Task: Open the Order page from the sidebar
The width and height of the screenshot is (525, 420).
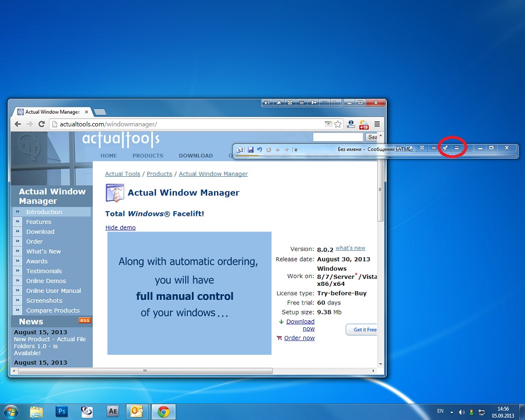Action: pos(34,242)
